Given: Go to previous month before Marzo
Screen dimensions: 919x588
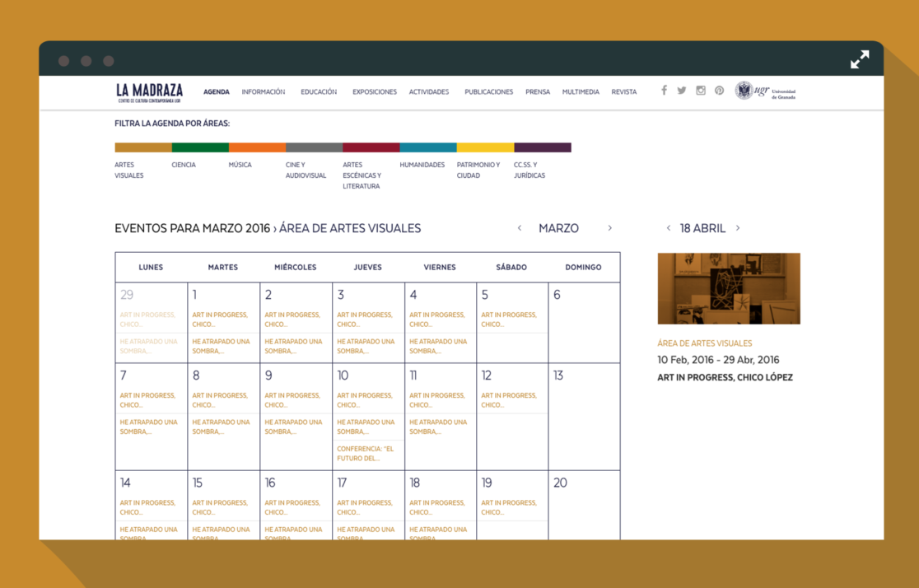Looking at the screenshot, I should tap(520, 228).
